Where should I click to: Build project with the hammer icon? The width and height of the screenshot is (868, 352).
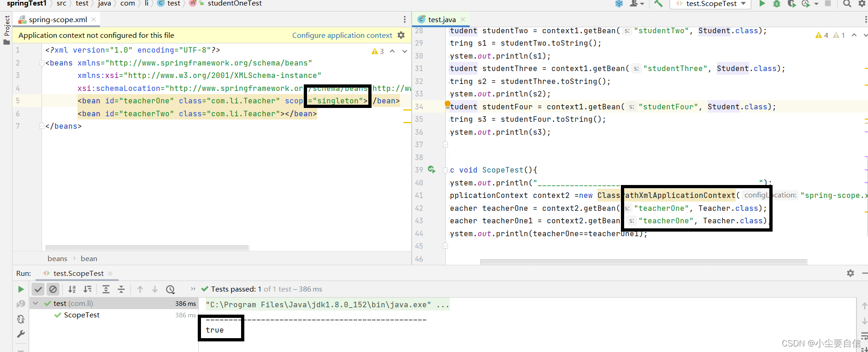(658, 4)
